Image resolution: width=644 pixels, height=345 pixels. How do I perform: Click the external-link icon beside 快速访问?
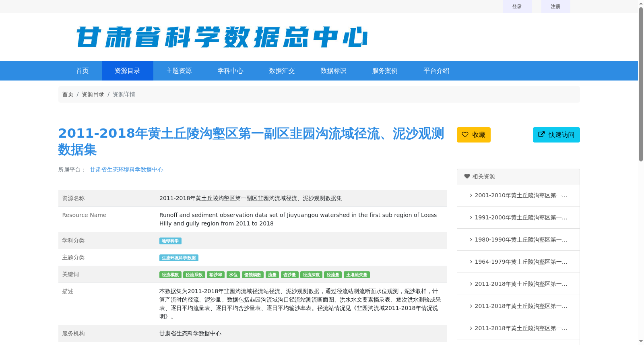(x=541, y=134)
